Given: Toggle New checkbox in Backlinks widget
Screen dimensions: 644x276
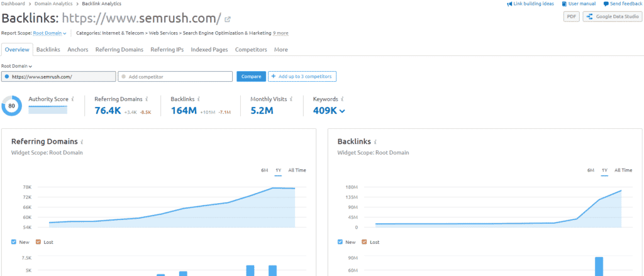Looking at the screenshot, I should 340,242.
